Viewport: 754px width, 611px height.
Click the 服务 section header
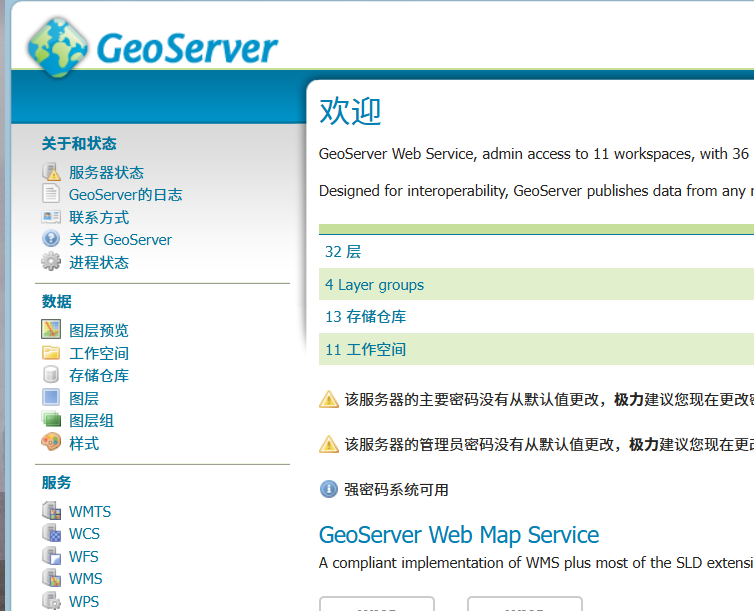tap(56, 482)
